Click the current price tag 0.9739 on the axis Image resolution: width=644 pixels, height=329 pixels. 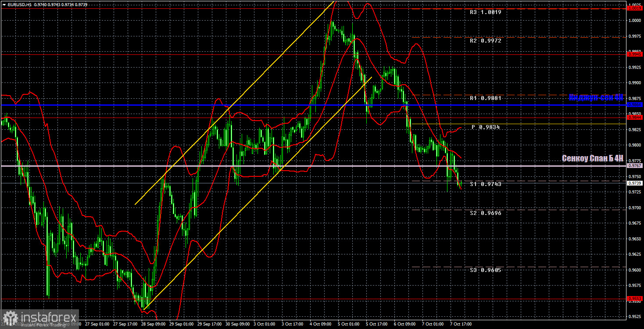(635, 183)
